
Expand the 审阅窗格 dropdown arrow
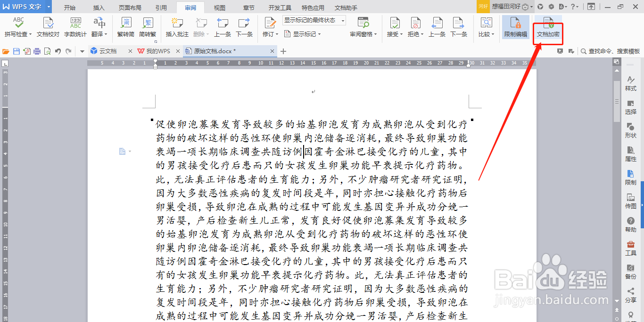376,34
